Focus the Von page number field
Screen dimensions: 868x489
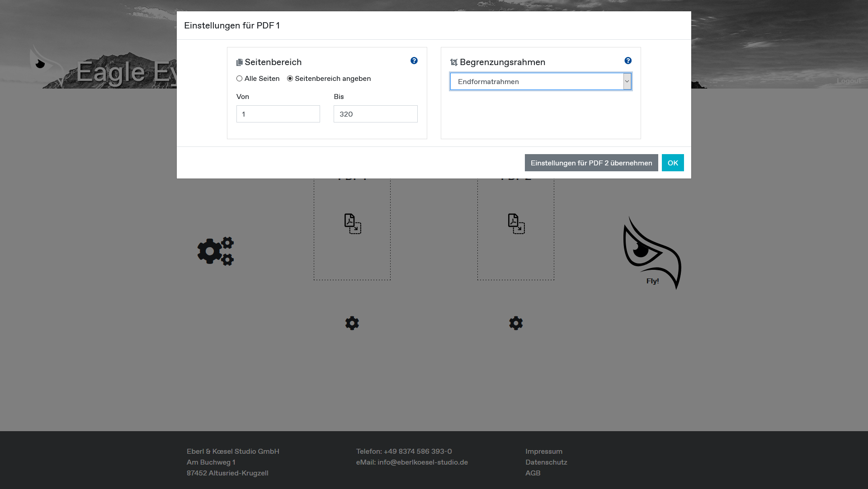278,114
